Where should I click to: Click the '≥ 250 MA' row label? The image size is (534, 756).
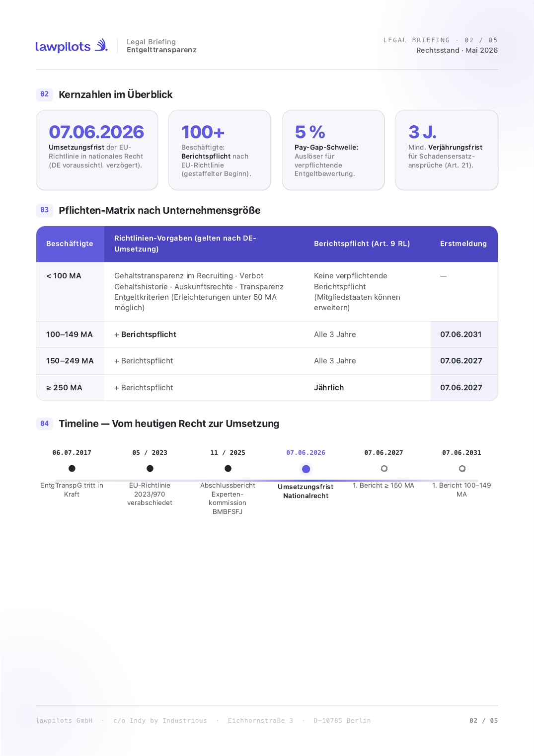tap(64, 388)
